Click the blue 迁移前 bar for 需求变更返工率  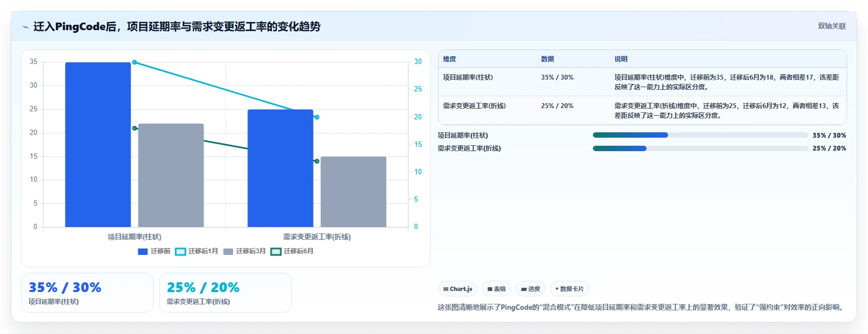point(281,168)
